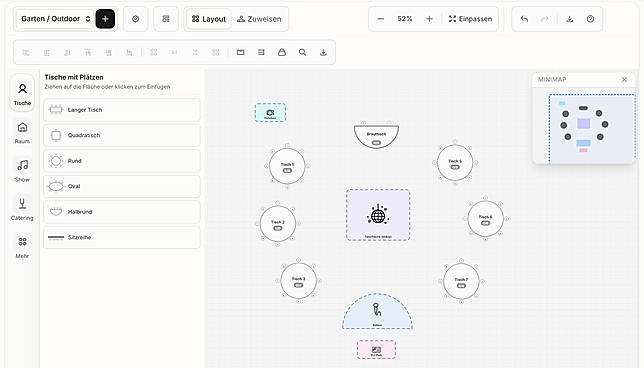Insert a Quadratisch table
Image resolution: width=644 pixels, height=368 pixels.
[122, 135]
